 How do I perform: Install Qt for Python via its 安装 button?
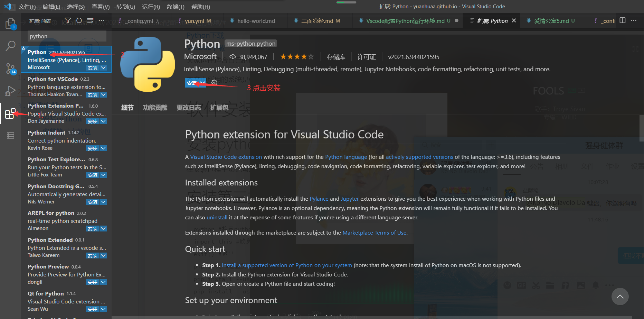coord(92,309)
